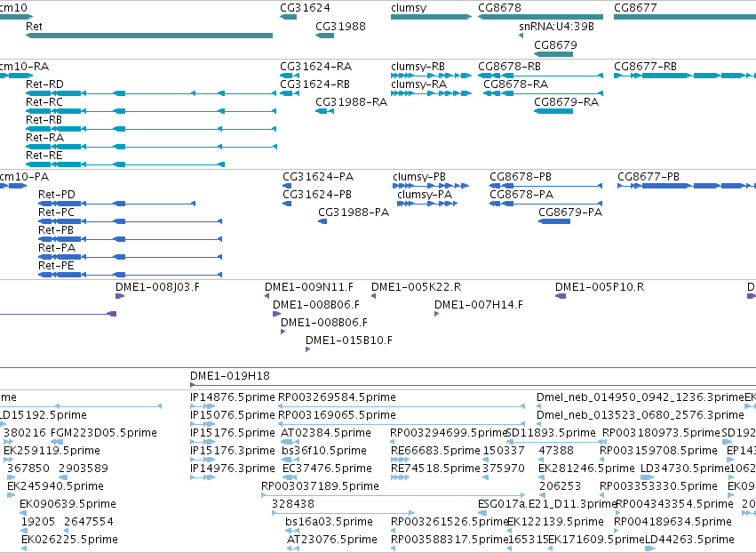756x553 pixels.
Task: Select the Ret-PC protein label
Action: click(x=56, y=212)
